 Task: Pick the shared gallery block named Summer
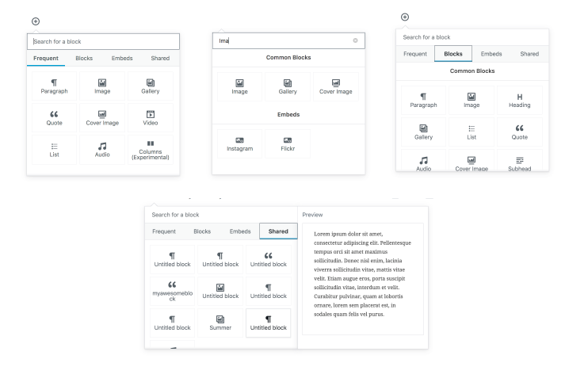click(x=220, y=323)
